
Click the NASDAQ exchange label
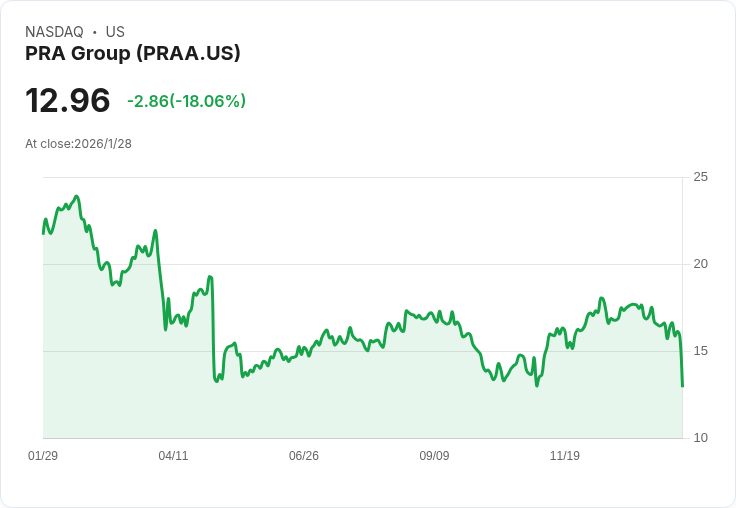click(54, 32)
